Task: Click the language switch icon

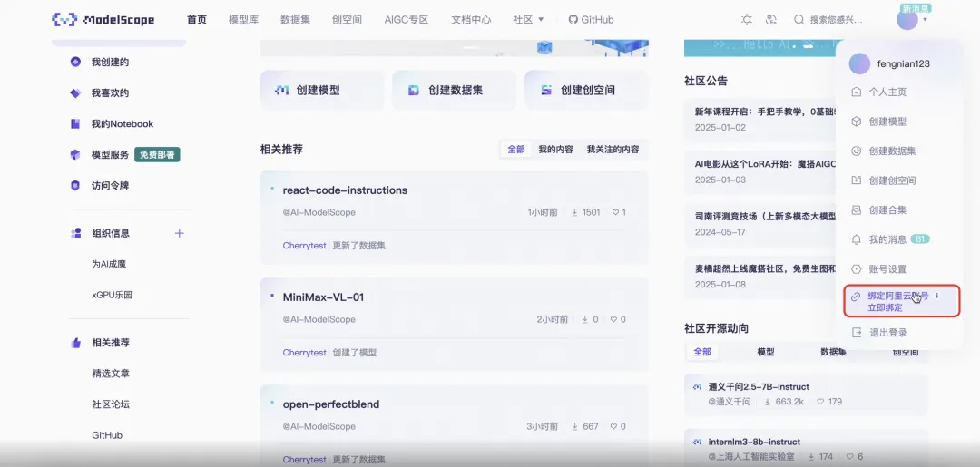Action: coord(771,19)
